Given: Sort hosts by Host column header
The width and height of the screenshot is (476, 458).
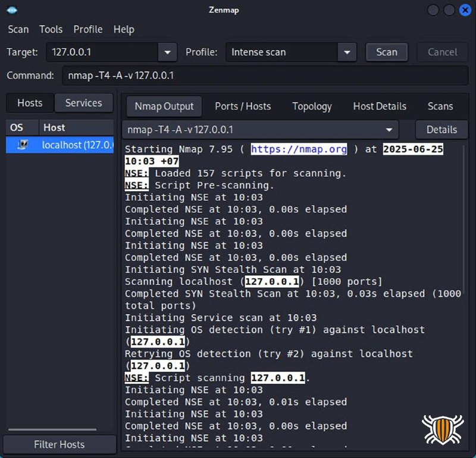Looking at the screenshot, I should pos(76,127).
